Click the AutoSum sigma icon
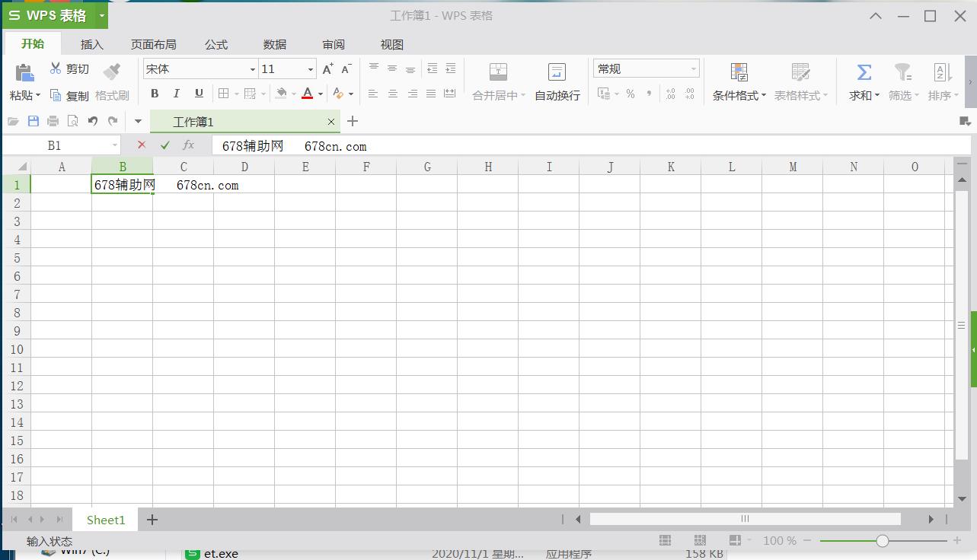The image size is (977, 560). [864, 72]
